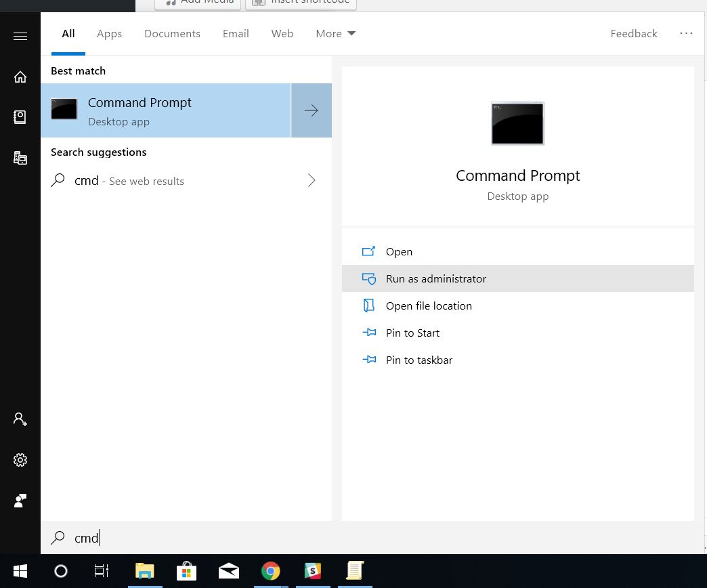Open Cortana from the taskbar
This screenshot has height=588, width=707.
click(x=61, y=571)
